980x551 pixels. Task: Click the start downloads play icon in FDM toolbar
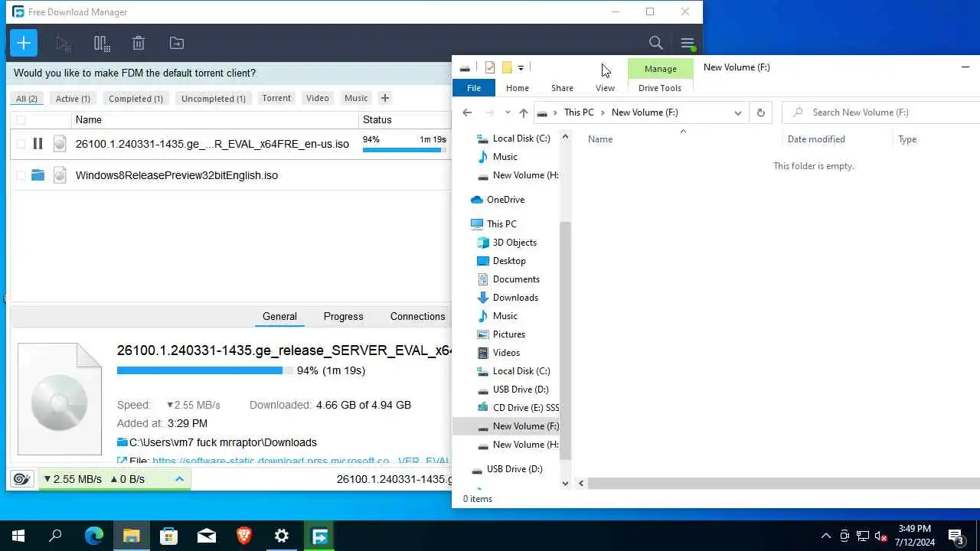[64, 44]
